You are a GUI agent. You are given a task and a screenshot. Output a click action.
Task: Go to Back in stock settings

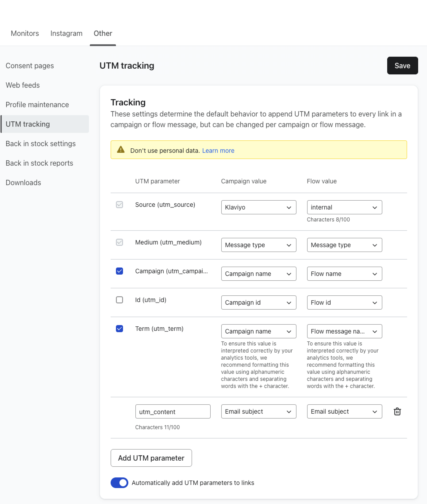click(x=41, y=144)
